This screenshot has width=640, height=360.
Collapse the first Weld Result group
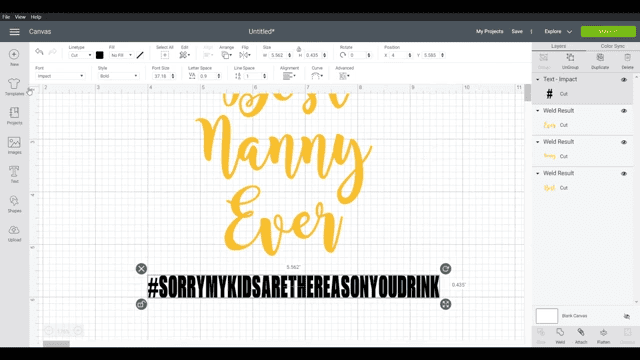coord(538,111)
